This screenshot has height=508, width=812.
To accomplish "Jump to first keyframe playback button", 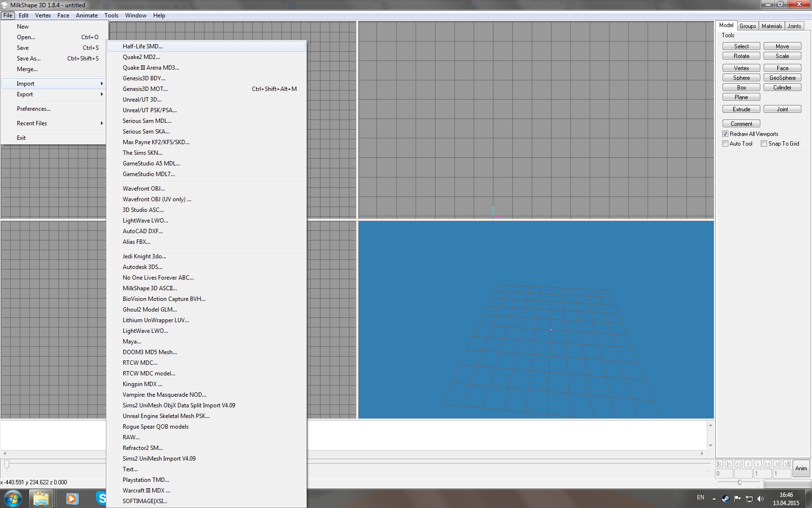I will (719, 463).
